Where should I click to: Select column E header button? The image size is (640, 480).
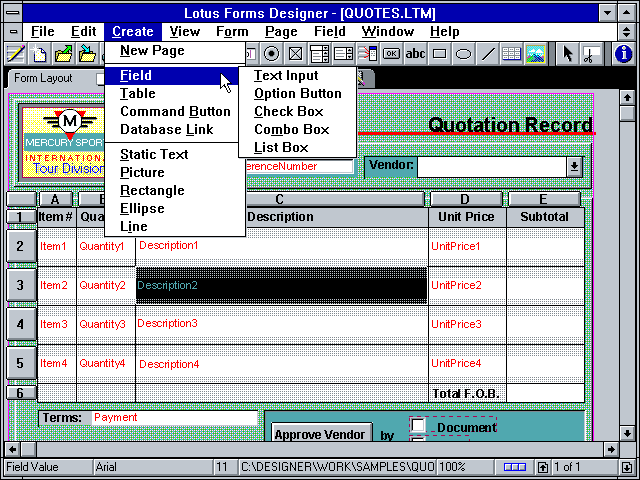coord(544,199)
